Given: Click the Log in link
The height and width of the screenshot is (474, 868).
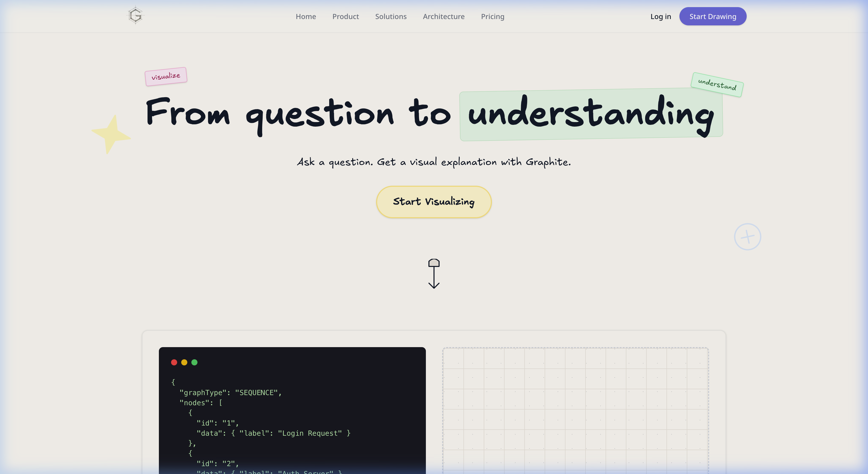Looking at the screenshot, I should 660,16.
